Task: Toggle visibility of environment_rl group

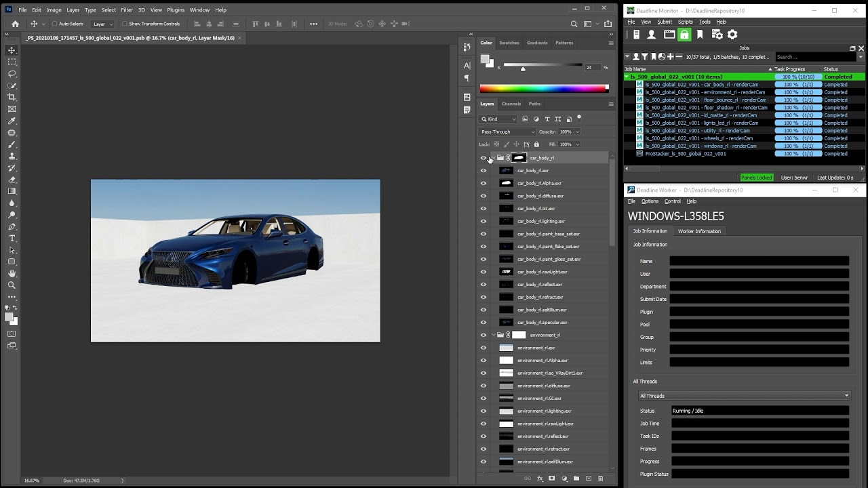Action: (484, 335)
